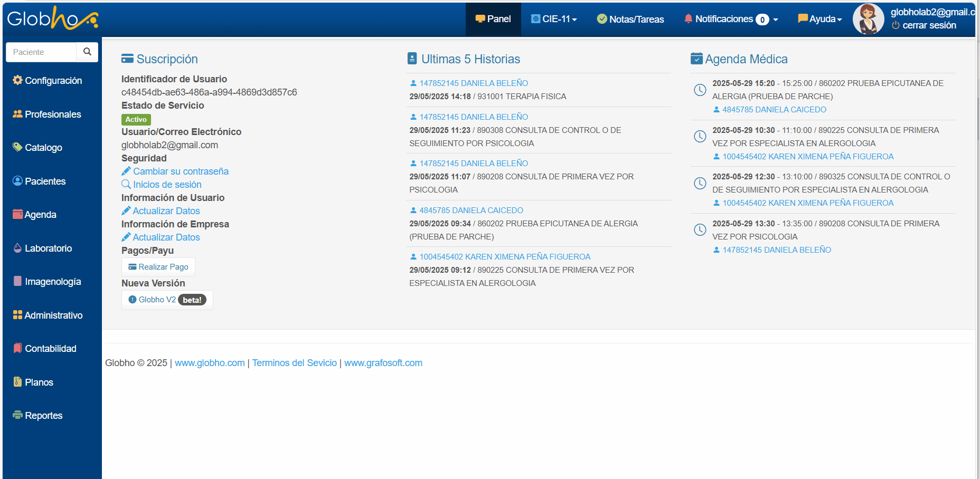Image resolution: width=980 pixels, height=479 pixels.
Task: Click the Reportes printer icon
Action: coord(17,415)
